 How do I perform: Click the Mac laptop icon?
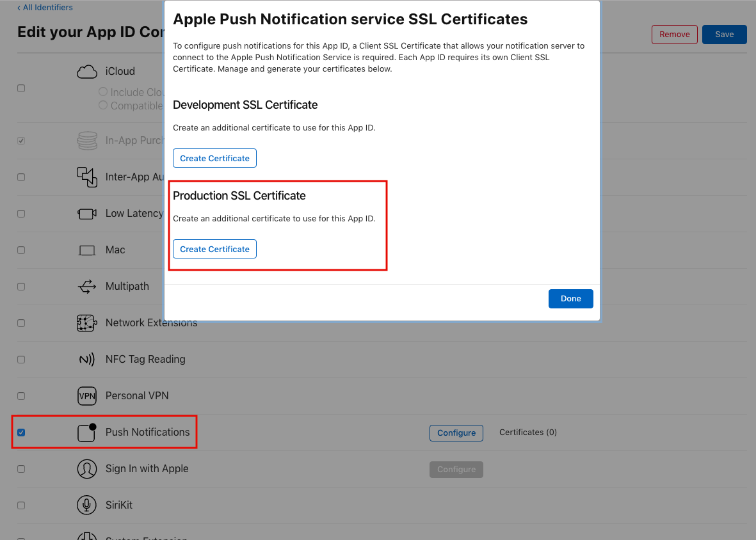point(86,250)
